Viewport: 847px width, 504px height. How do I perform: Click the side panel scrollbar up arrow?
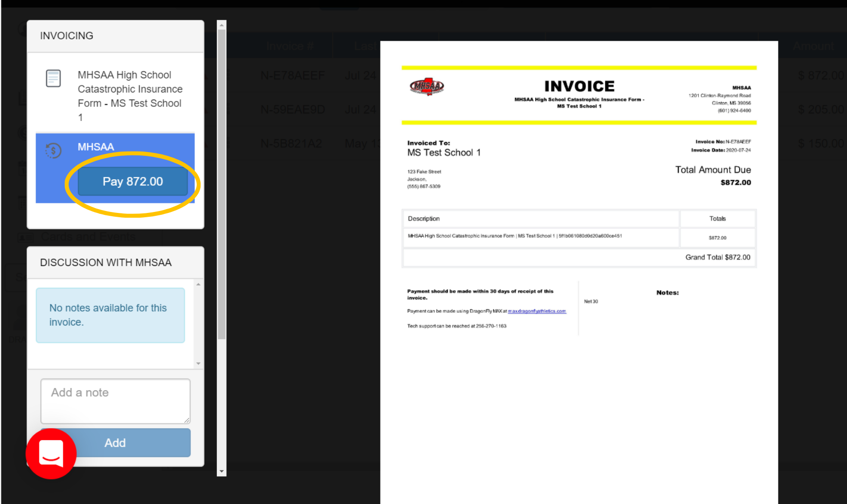(x=221, y=24)
